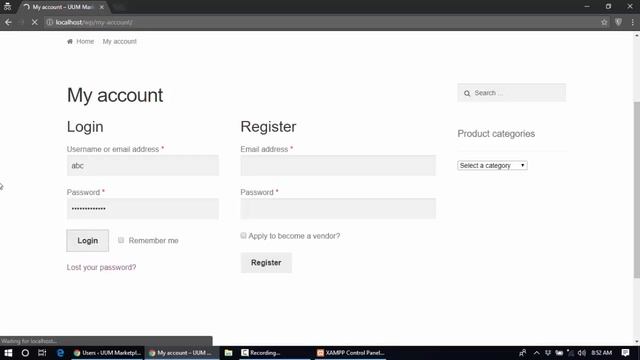Focus the Login Password field

[x=143, y=209]
